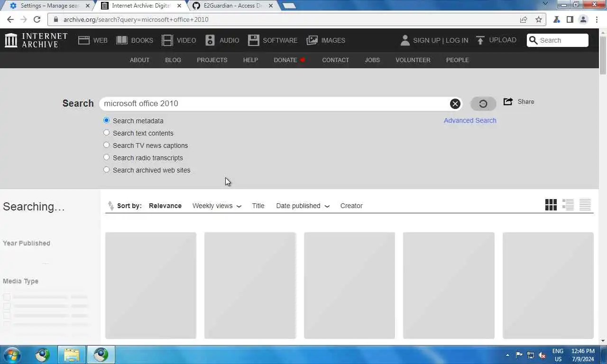Open the HELP menu item

[250, 60]
